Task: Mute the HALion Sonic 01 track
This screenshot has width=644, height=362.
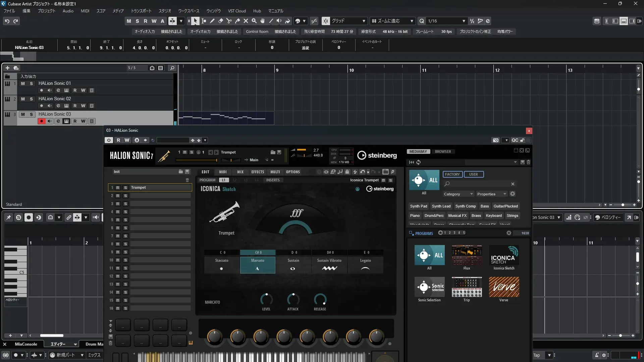Action: tap(23, 83)
